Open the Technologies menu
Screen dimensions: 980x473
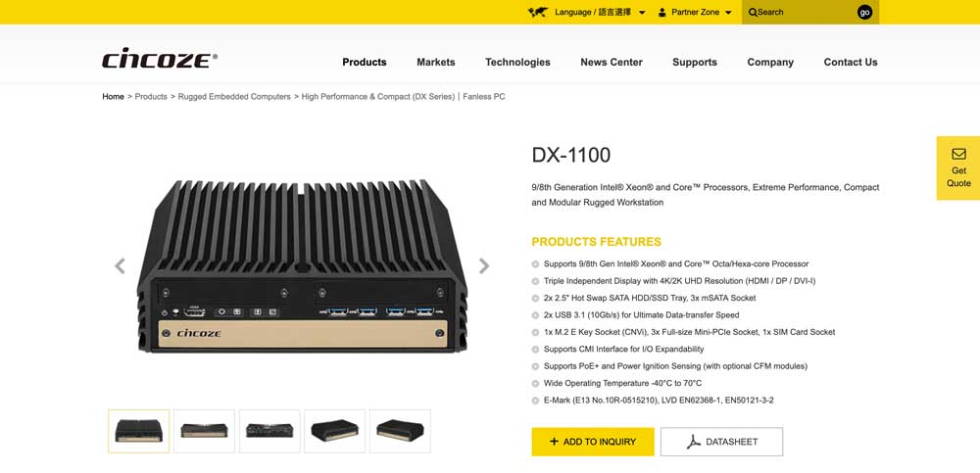point(517,62)
